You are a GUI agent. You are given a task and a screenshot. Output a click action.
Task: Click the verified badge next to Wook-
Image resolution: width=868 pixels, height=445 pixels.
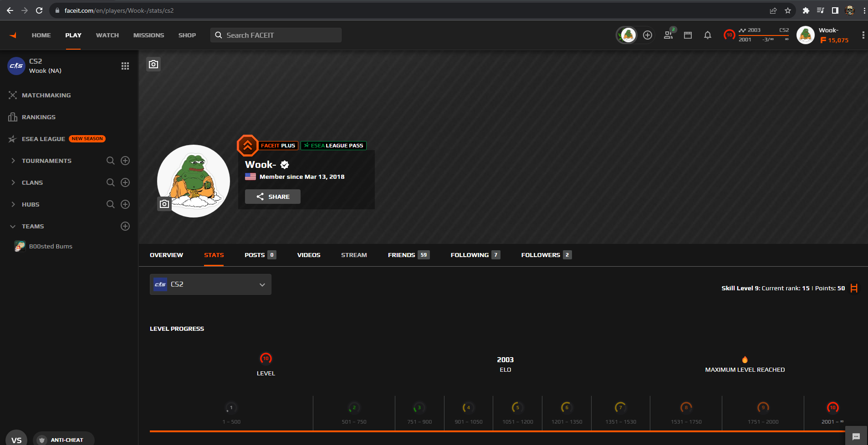(x=285, y=165)
